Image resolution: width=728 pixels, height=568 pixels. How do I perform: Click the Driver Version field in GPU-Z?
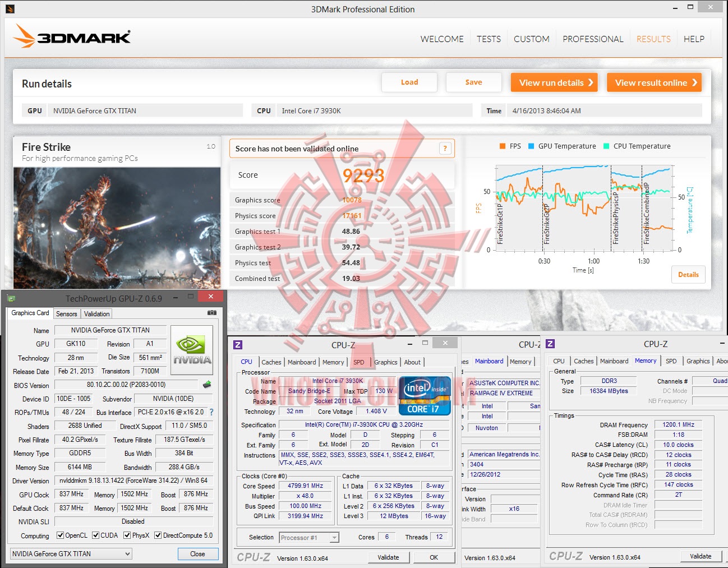[x=133, y=481]
